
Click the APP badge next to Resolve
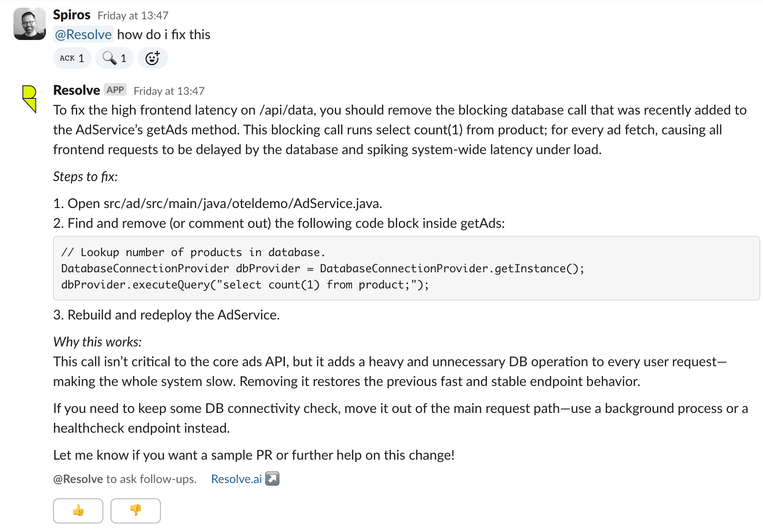click(115, 90)
